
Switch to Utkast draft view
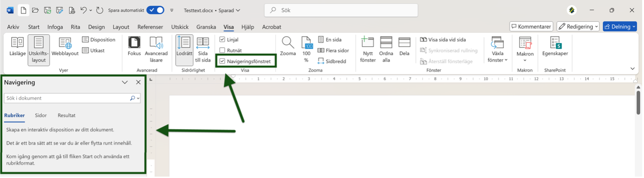[93, 50]
